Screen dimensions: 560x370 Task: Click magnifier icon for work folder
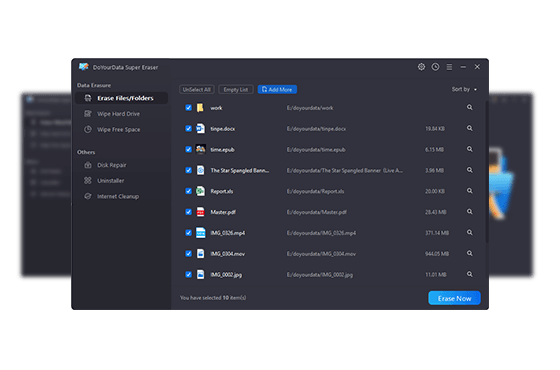470,108
